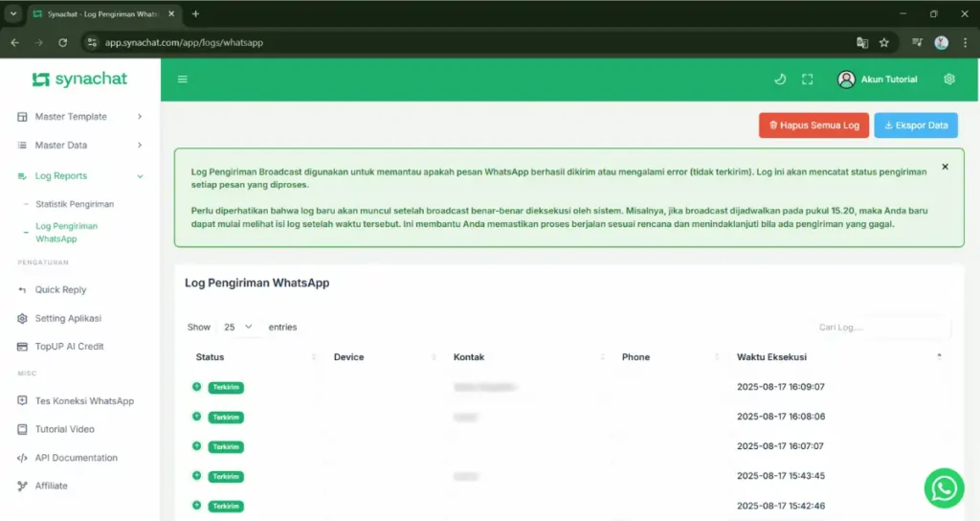This screenshot has width=980, height=521.
Task: Open the Tes Koneksi WhatsApp link
Action: pyautogui.click(x=84, y=401)
